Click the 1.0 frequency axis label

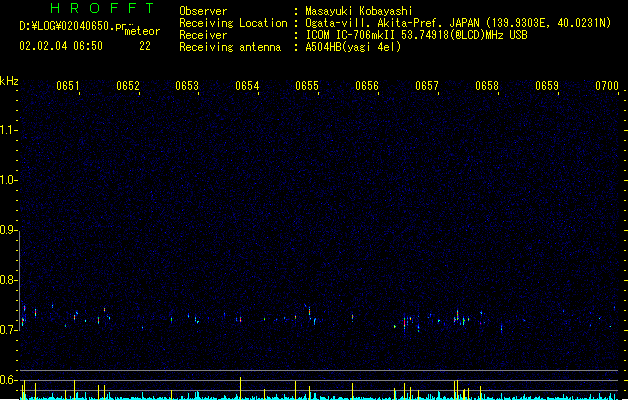[8, 180]
